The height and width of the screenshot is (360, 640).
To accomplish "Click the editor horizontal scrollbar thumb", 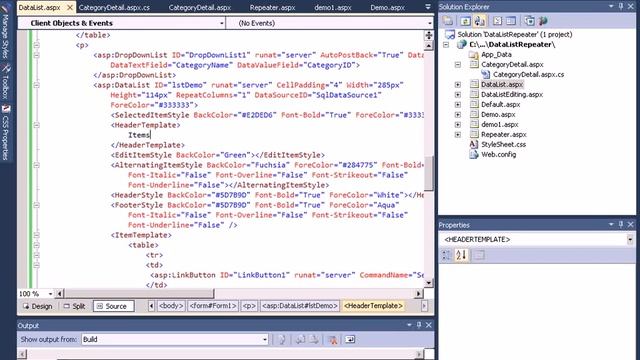I will point(139,293).
